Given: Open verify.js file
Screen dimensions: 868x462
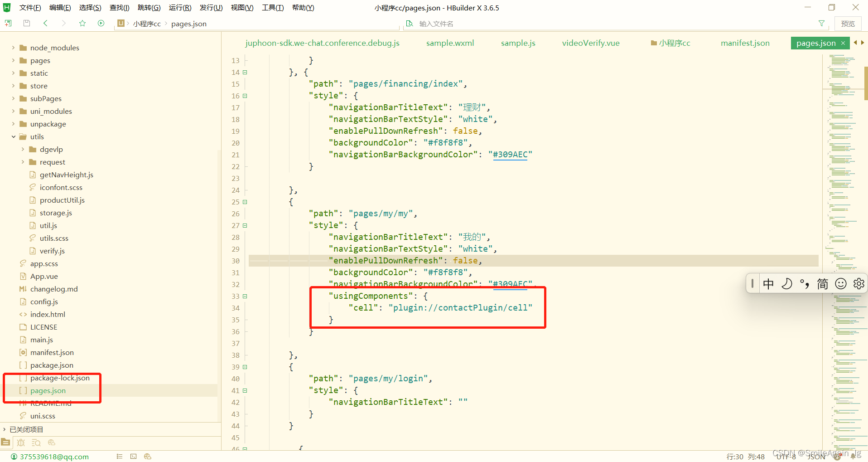Looking at the screenshot, I should (x=52, y=251).
